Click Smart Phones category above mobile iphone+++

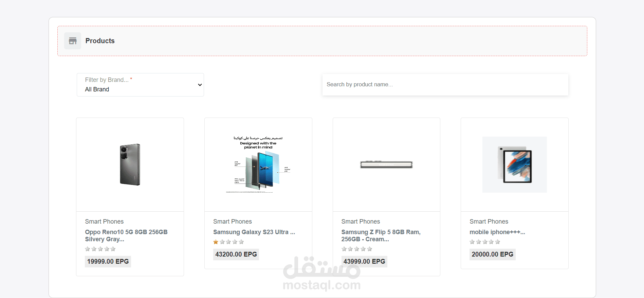click(489, 222)
